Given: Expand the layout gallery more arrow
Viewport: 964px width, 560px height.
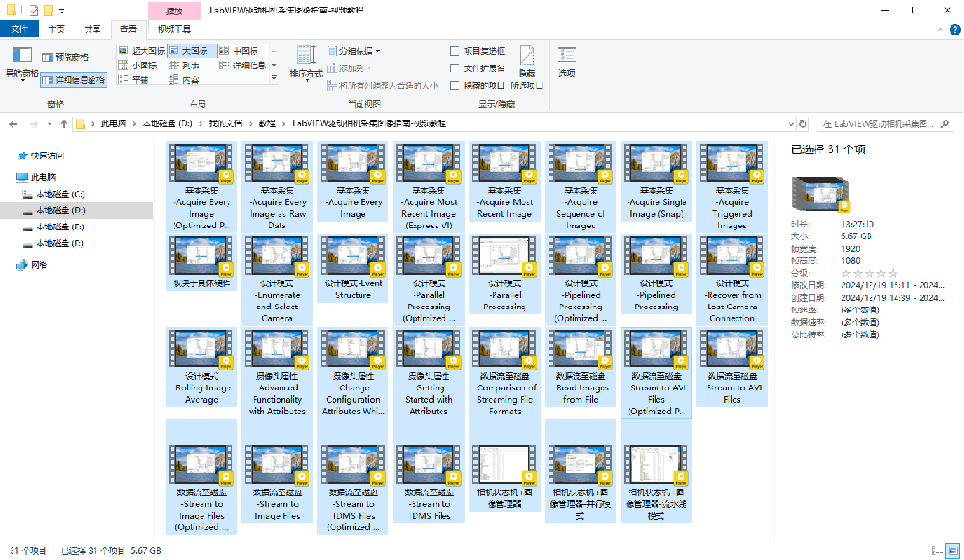Looking at the screenshot, I should [274, 78].
